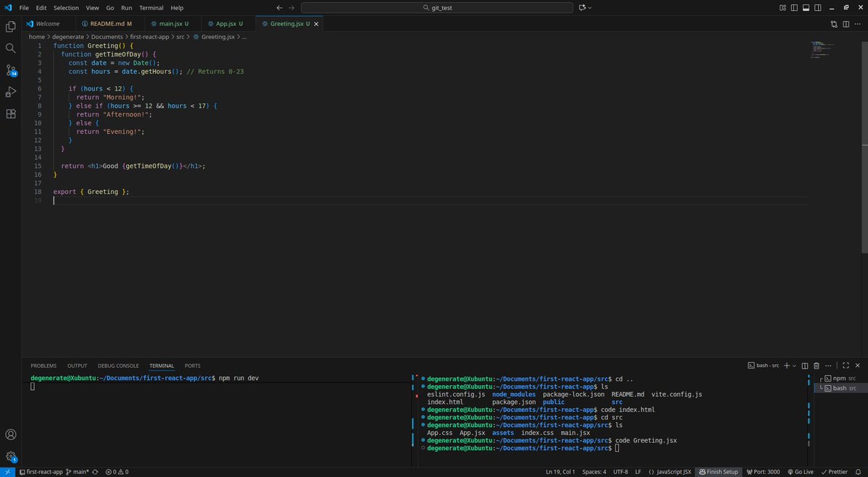Open terminal panel More Actions ellipsis
Screen dimensions: 868x477
(828, 366)
